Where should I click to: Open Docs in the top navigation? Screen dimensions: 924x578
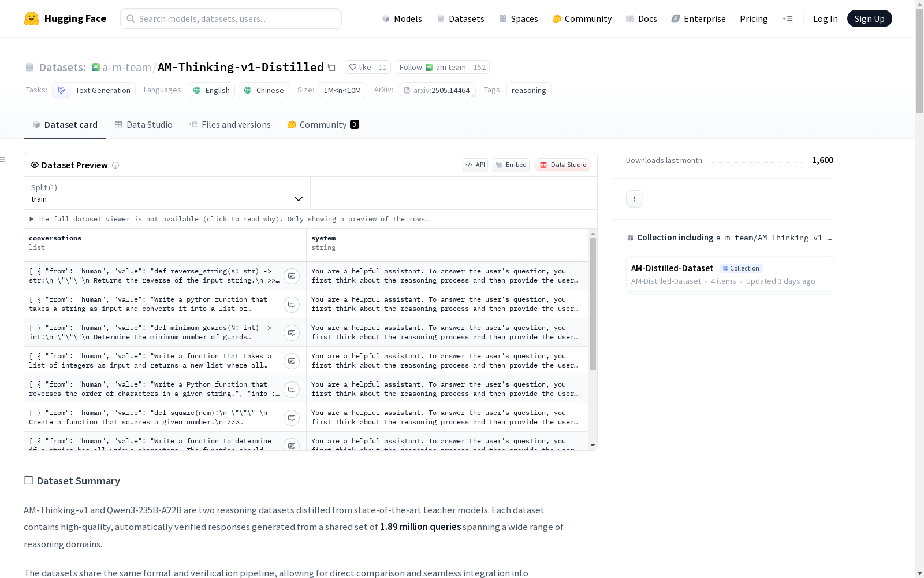pos(642,18)
